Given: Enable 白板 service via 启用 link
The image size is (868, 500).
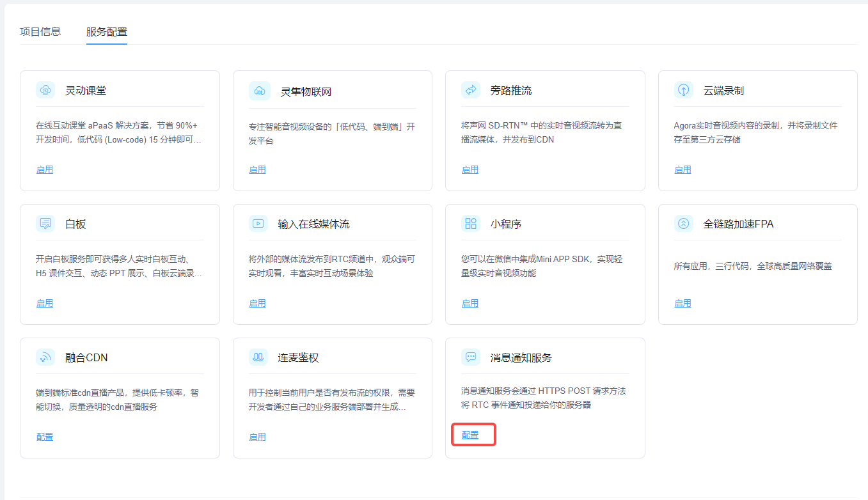Looking at the screenshot, I should point(45,303).
